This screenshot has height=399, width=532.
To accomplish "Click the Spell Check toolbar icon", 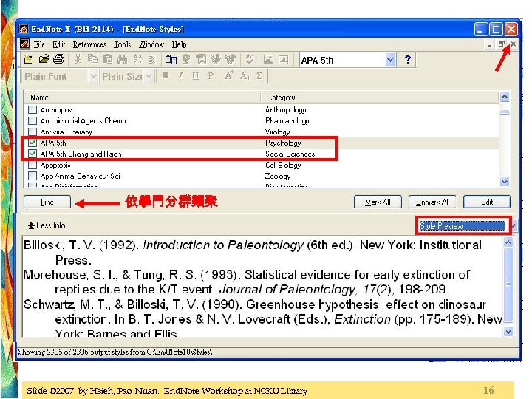I will click(x=250, y=59).
